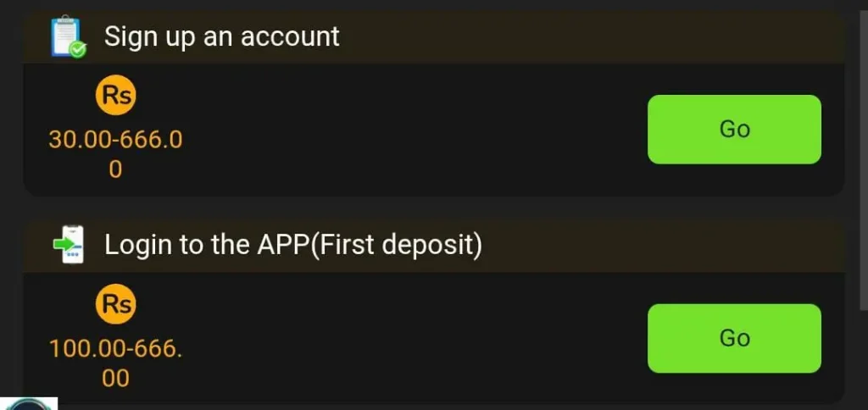Tap Go for Sign up an account
Image resolution: width=868 pixels, height=410 pixels.
734,130
